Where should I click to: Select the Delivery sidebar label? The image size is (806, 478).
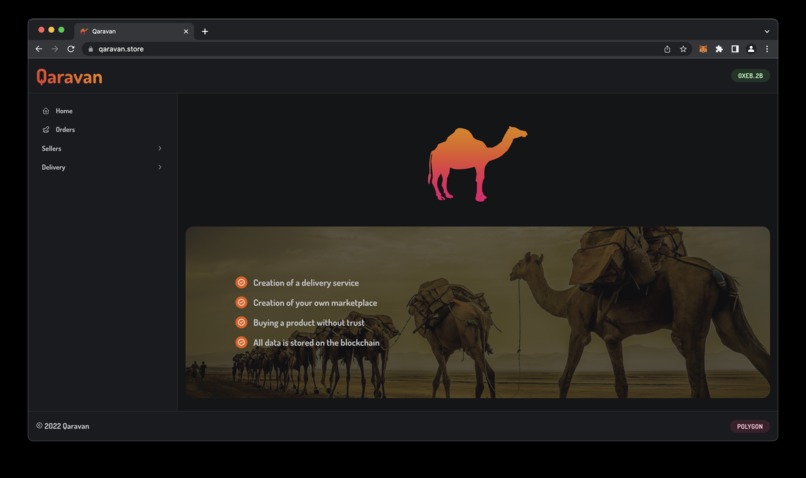53,167
